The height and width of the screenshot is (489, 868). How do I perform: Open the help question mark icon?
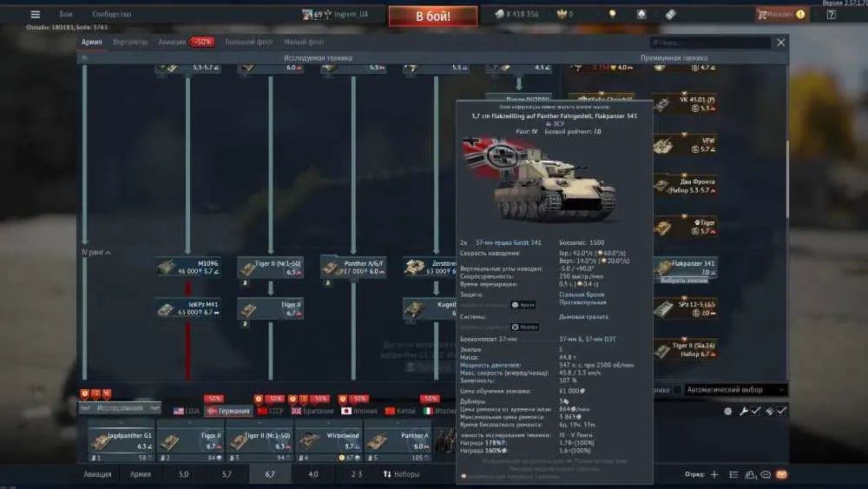coord(831,15)
